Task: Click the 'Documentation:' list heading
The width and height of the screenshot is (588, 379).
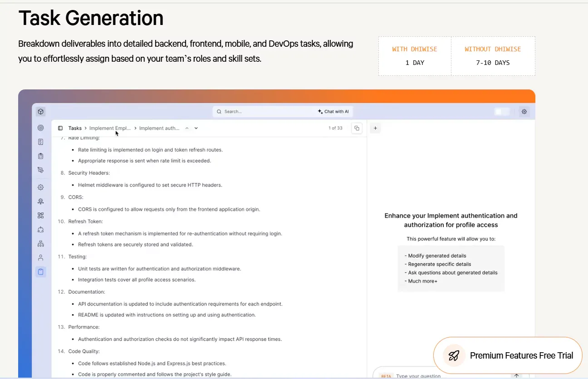Action: (87, 292)
